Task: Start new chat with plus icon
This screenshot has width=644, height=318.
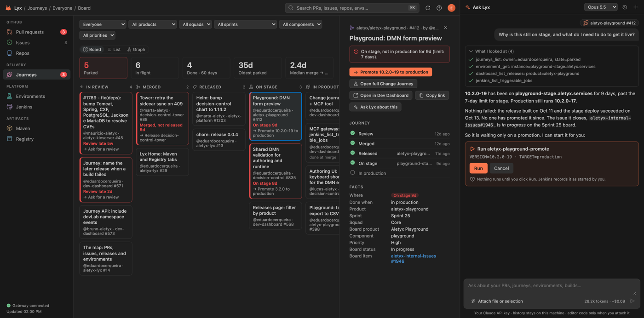Action: click(x=636, y=7)
